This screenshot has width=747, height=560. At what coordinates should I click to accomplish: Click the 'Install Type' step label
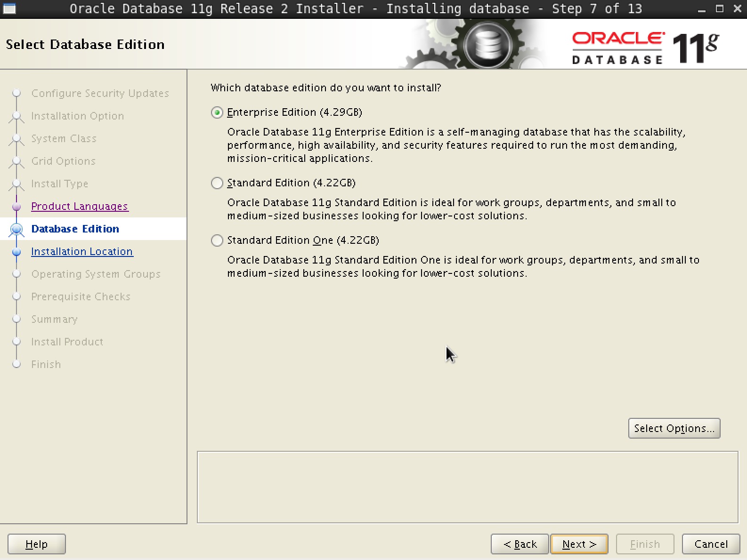pyautogui.click(x=60, y=184)
